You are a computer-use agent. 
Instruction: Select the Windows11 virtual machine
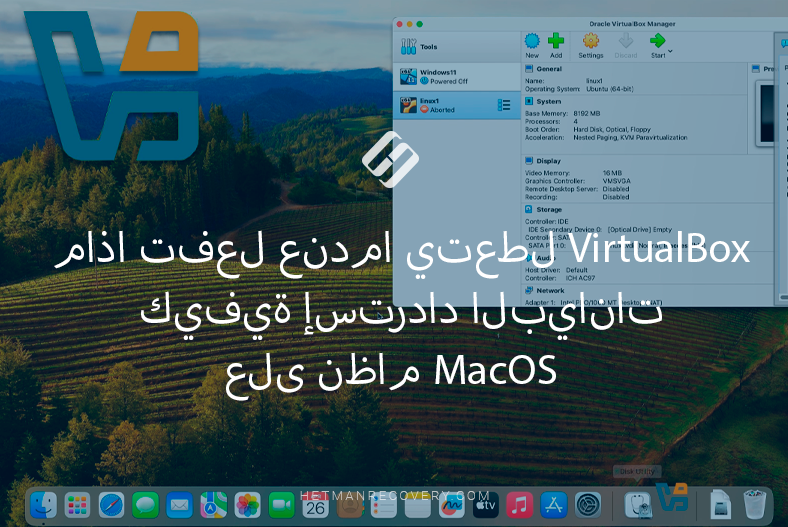[x=456, y=77]
